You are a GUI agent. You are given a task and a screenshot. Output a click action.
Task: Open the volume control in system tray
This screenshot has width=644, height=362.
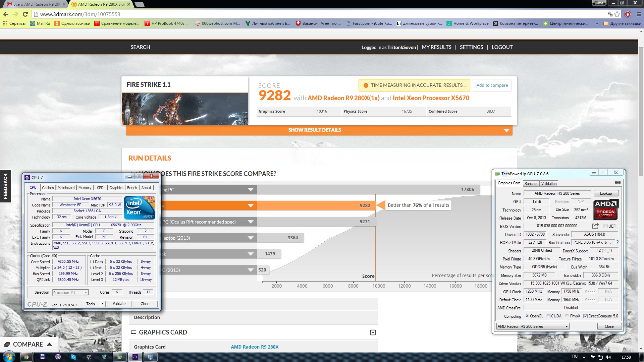coord(608,357)
